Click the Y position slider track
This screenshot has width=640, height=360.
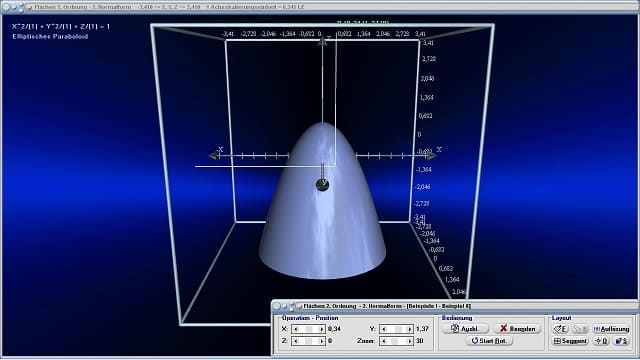396,329
